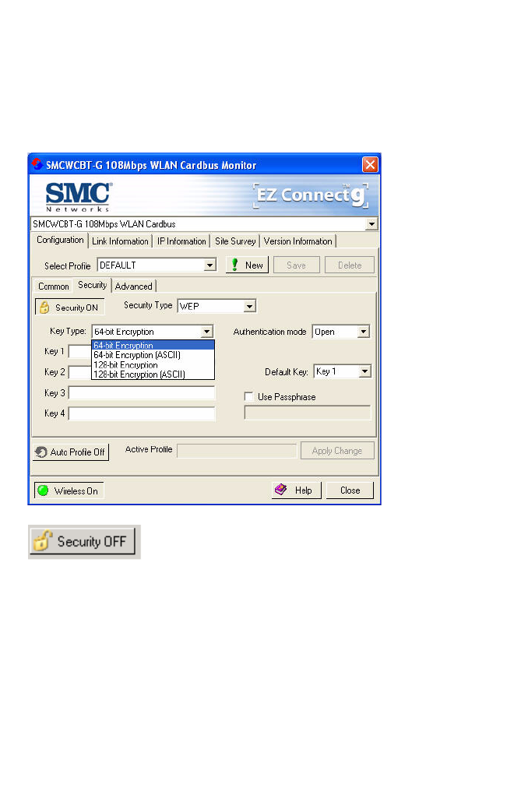Image resolution: width=521 pixels, height=812 pixels.
Task: Select 128-bit Encryption option in list
Action: (153, 365)
